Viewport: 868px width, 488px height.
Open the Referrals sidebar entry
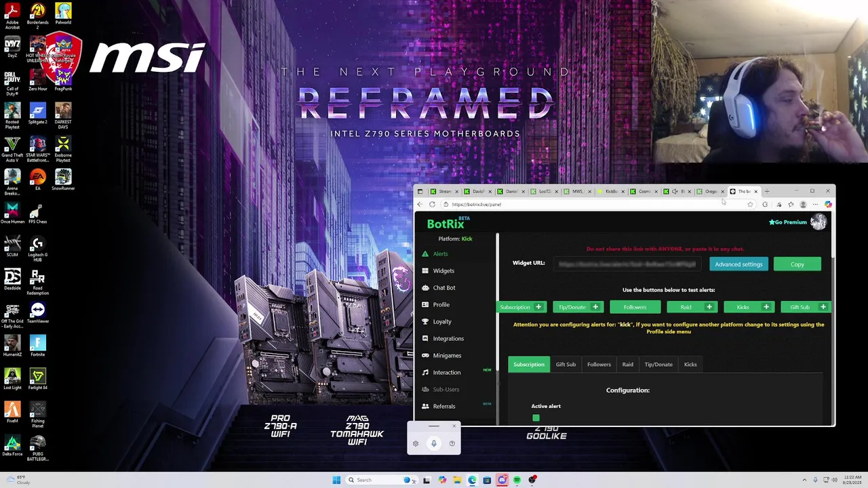click(x=443, y=406)
